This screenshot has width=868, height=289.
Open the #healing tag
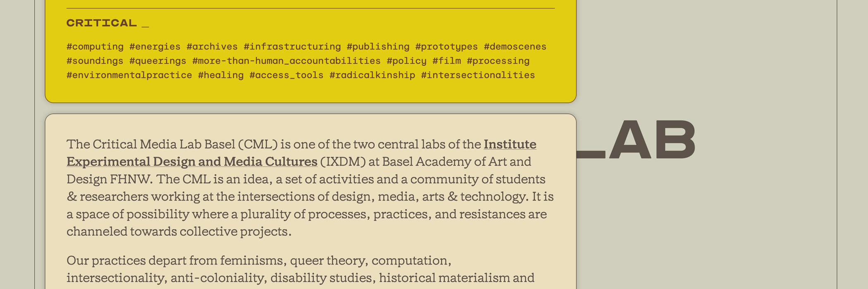point(221,75)
